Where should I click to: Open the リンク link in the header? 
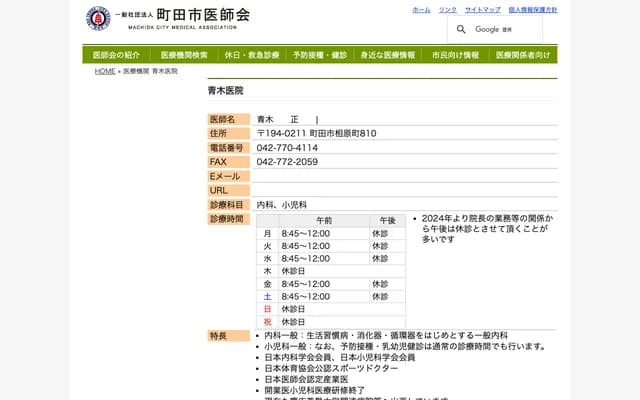pos(447,9)
